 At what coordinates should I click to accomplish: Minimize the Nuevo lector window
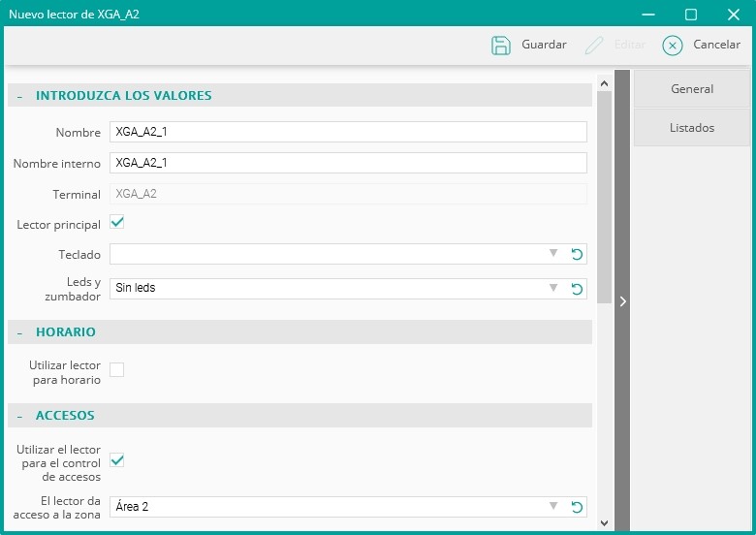pos(648,15)
